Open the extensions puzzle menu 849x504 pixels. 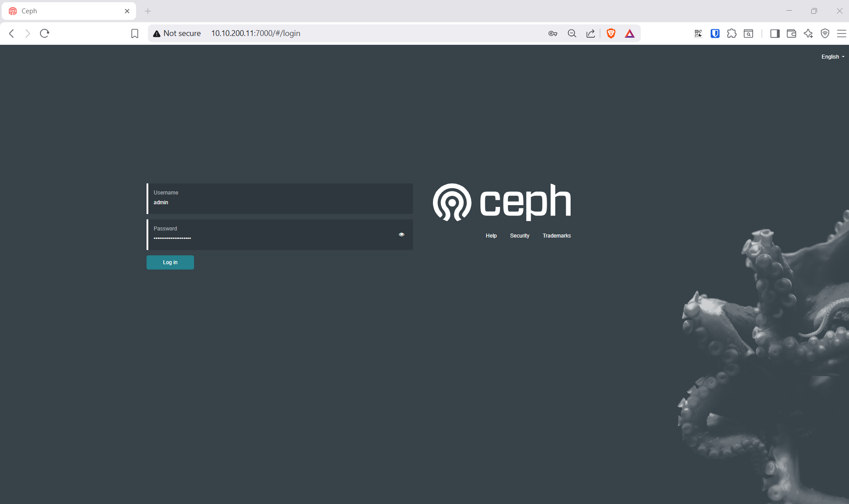pos(732,33)
